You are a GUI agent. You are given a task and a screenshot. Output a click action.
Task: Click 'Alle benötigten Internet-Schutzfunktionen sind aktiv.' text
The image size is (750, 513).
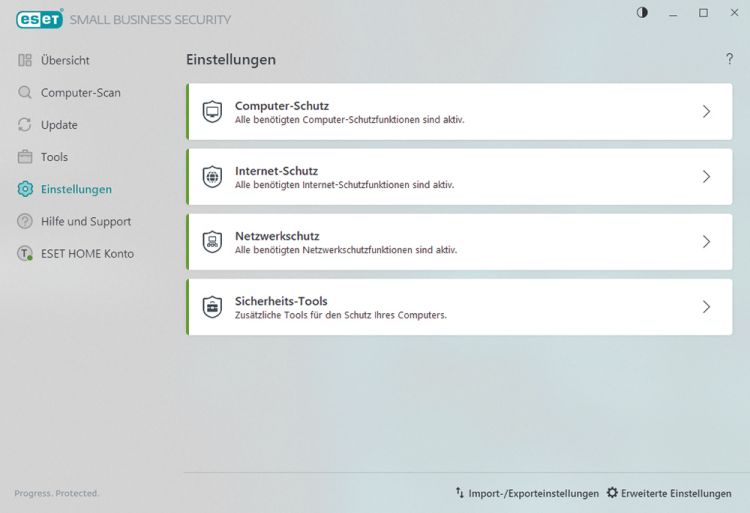point(344,185)
